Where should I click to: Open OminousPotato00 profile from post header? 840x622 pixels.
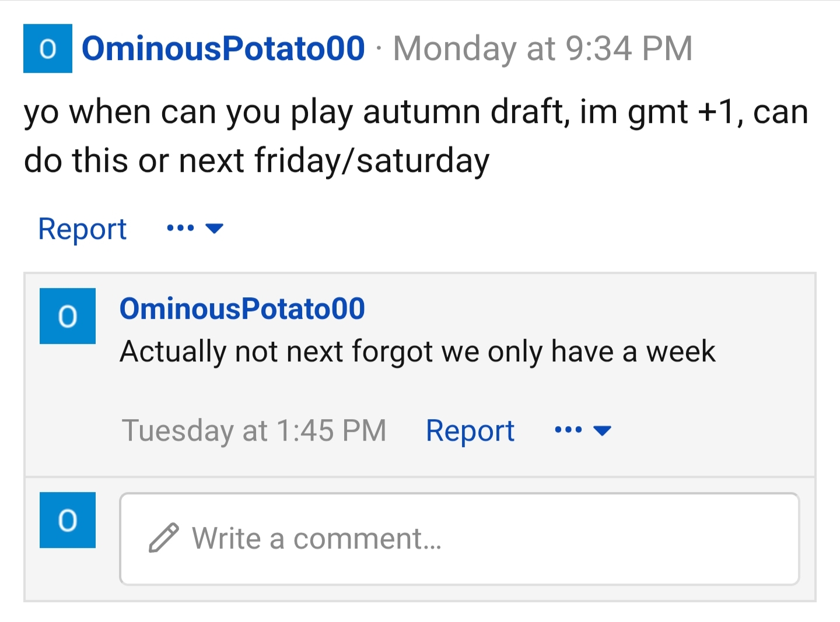(223, 48)
